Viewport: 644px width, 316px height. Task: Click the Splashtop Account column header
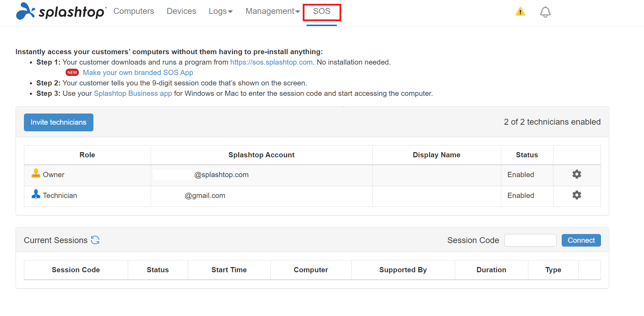[261, 155]
